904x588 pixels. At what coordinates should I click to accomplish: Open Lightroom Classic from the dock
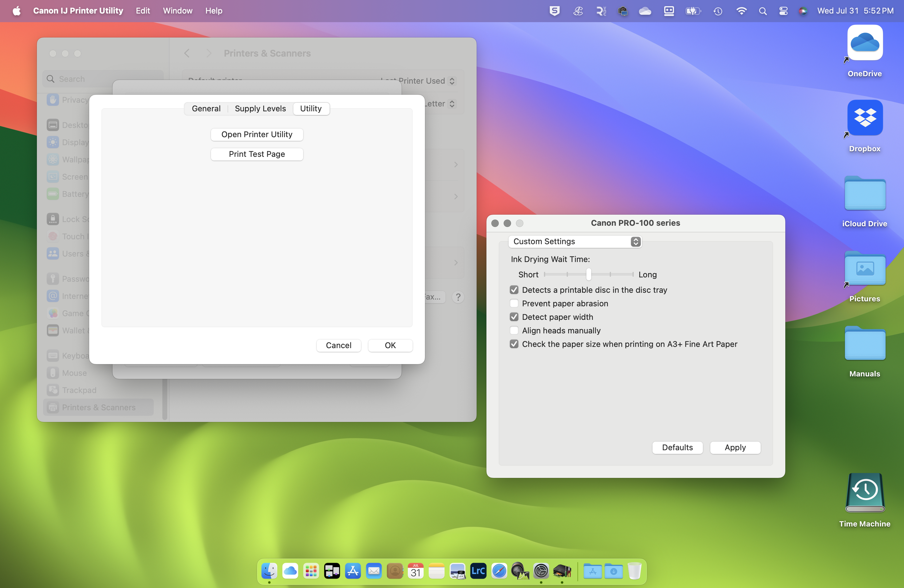(478, 570)
